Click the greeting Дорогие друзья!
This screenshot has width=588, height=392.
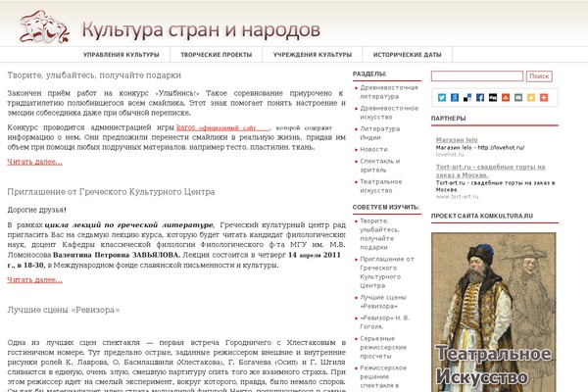[37, 210]
